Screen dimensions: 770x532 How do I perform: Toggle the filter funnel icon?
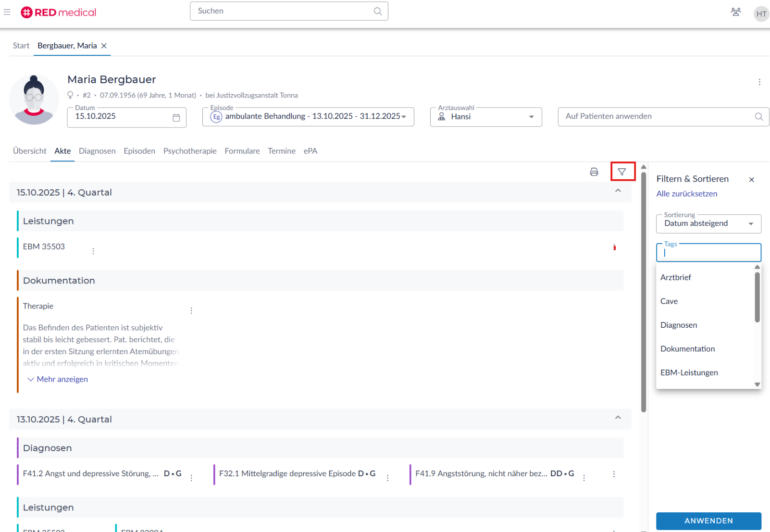click(622, 172)
